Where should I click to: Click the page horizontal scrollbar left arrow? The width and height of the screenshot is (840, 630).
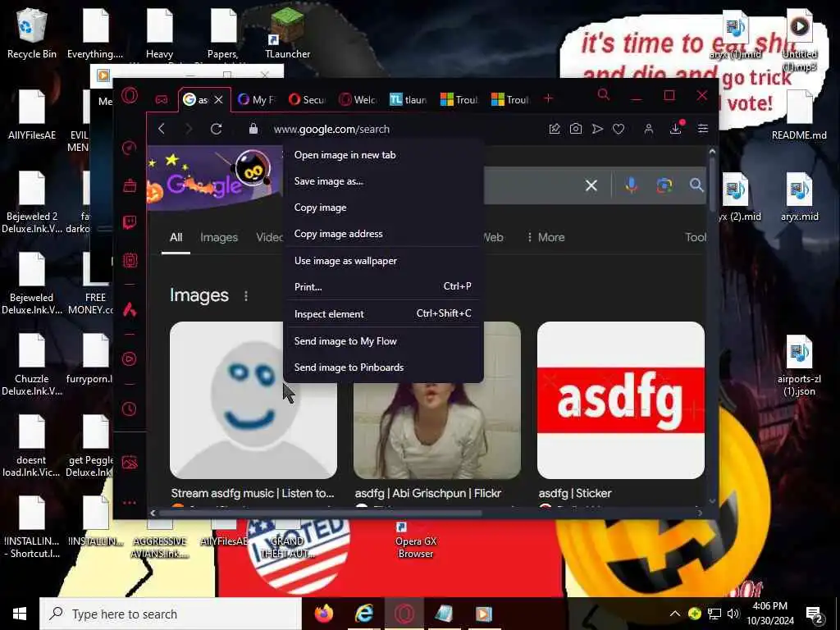[x=153, y=513]
